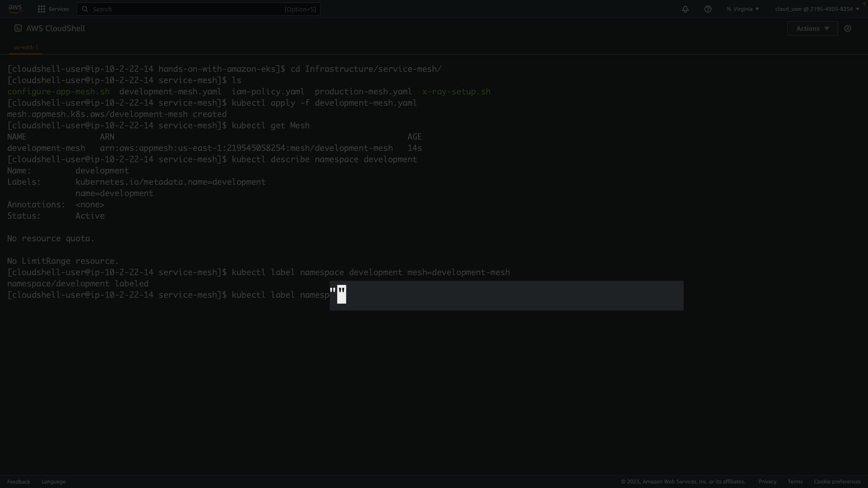Viewport: 868px width, 488px height.
Task: Open the notifications bell
Action: 685,9
